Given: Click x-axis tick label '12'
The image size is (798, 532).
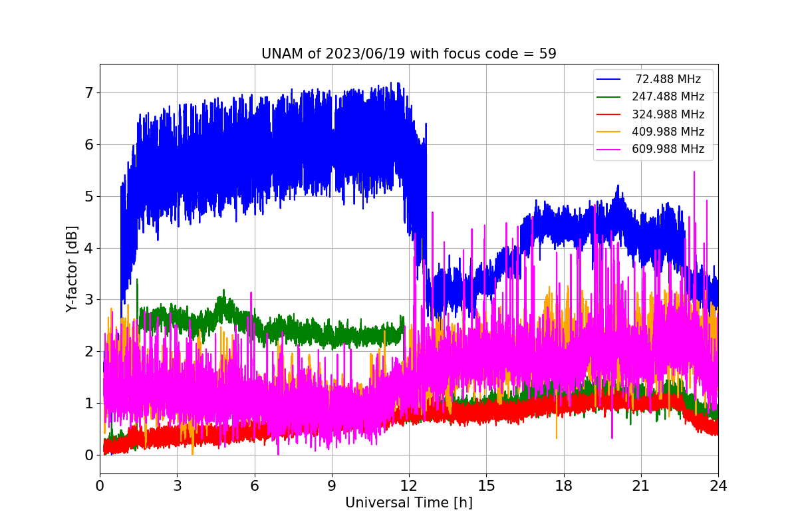Looking at the screenshot, I should [409, 485].
